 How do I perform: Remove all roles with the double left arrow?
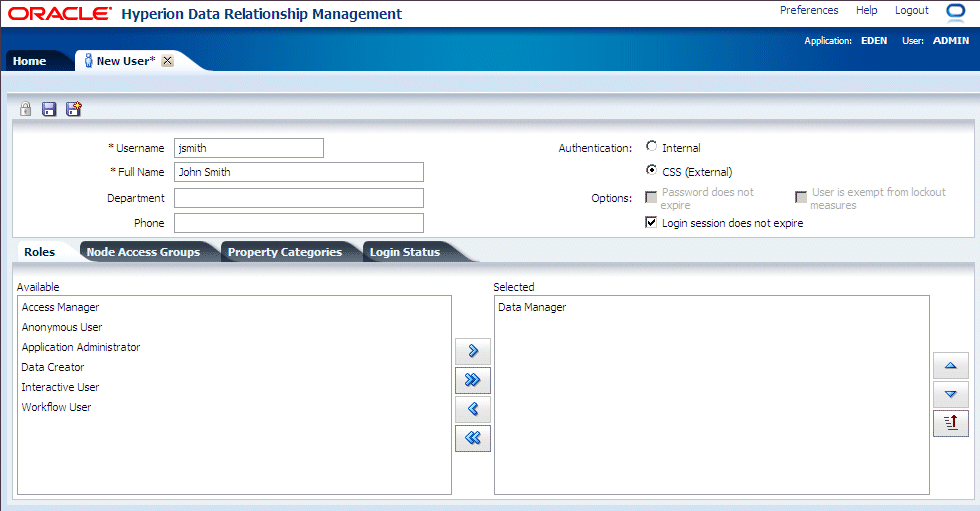tap(473, 438)
